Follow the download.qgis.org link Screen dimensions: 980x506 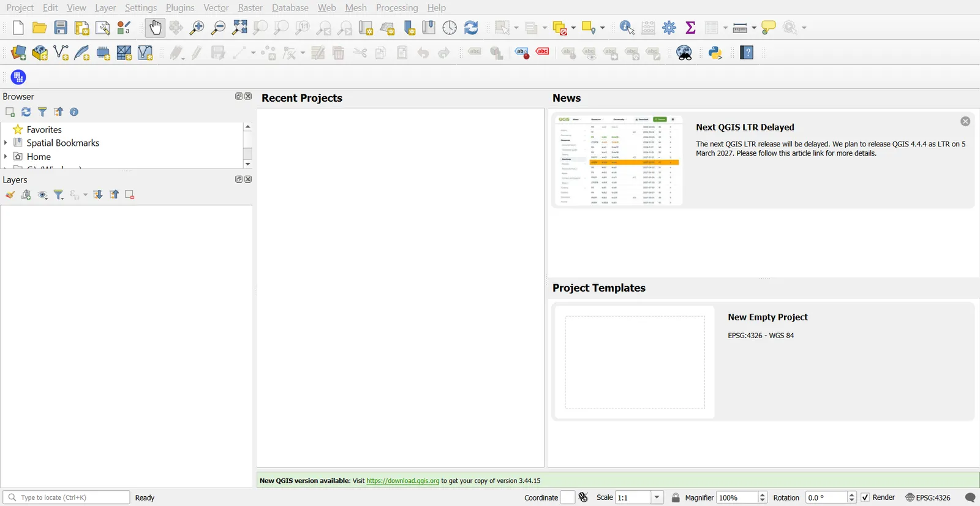pyautogui.click(x=403, y=481)
